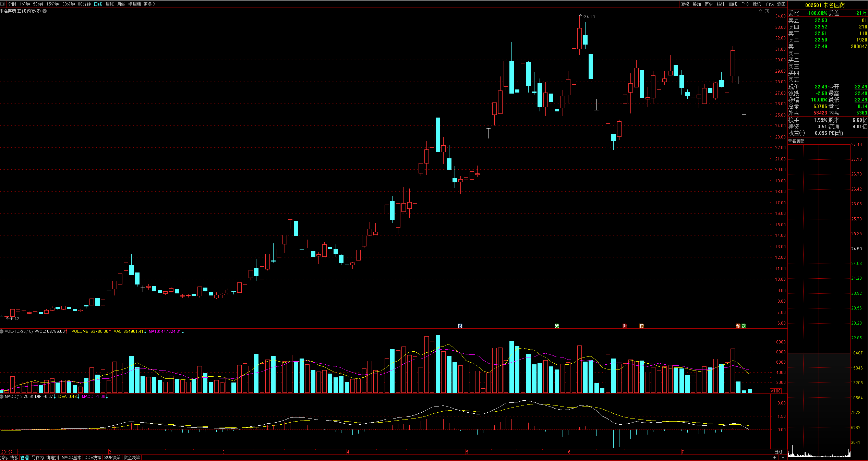Viewport: 868px width, 461px height.
Task: Click the minus zoom button at bottom right
Action: tap(783, 458)
